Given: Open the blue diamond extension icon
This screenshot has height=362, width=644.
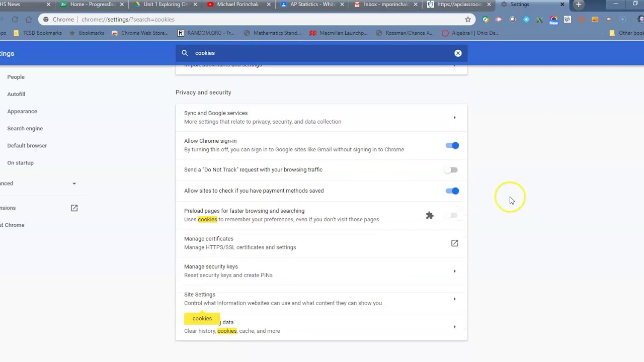Looking at the screenshot, I should tap(526, 20).
